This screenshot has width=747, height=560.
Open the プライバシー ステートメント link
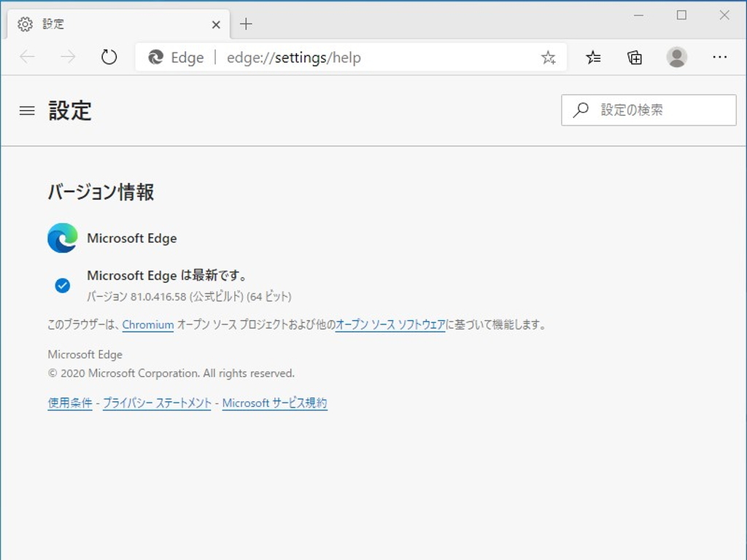157,402
